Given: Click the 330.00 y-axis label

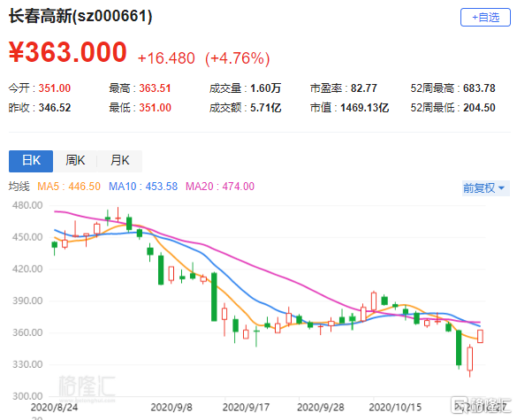Looking at the screenshot, I should [27, 364].
